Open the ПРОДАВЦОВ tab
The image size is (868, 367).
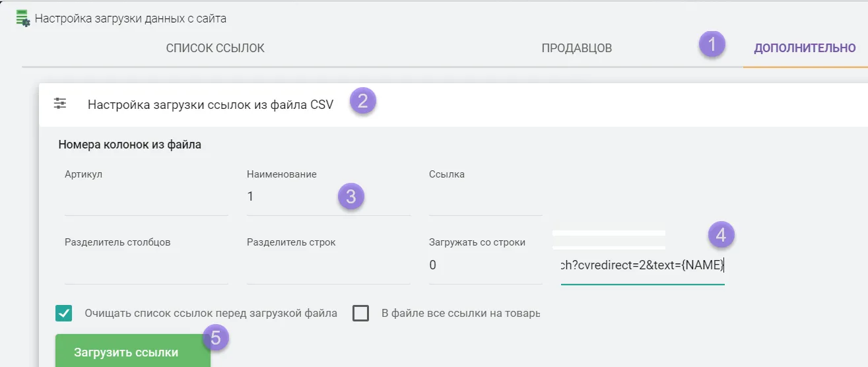(576, 48)
